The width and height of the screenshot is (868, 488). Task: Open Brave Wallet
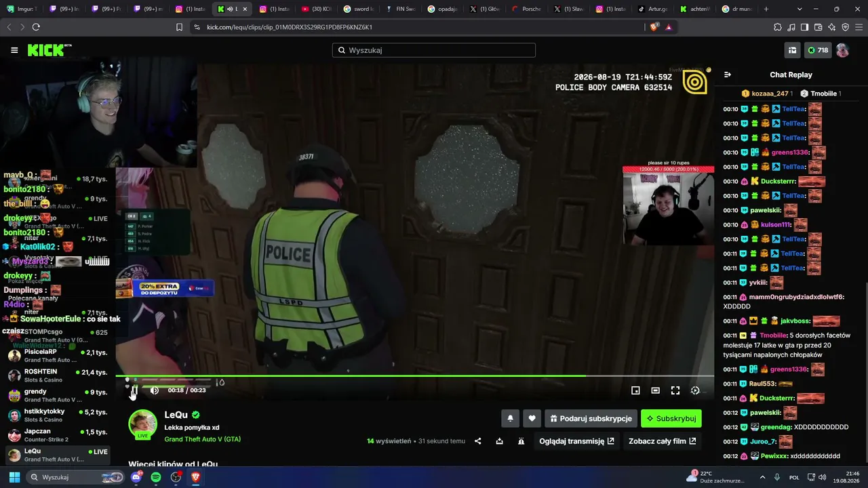(818, 27)
